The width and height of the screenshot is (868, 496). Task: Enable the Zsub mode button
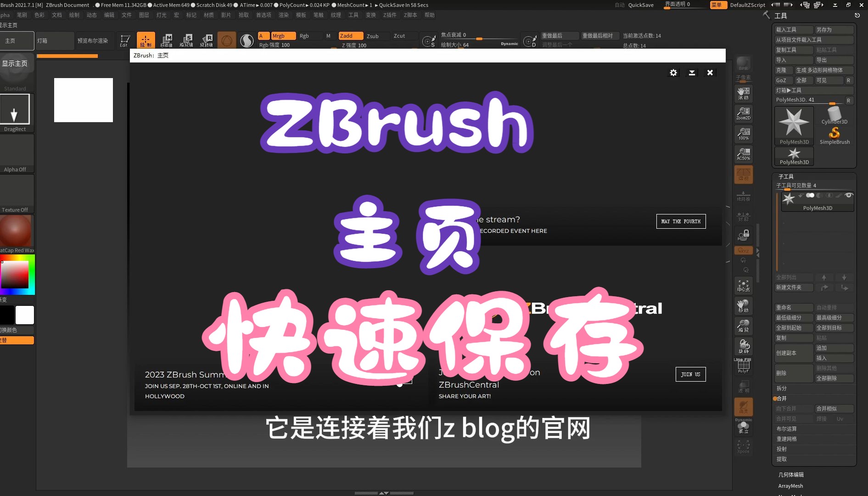(x=378, y=36)
